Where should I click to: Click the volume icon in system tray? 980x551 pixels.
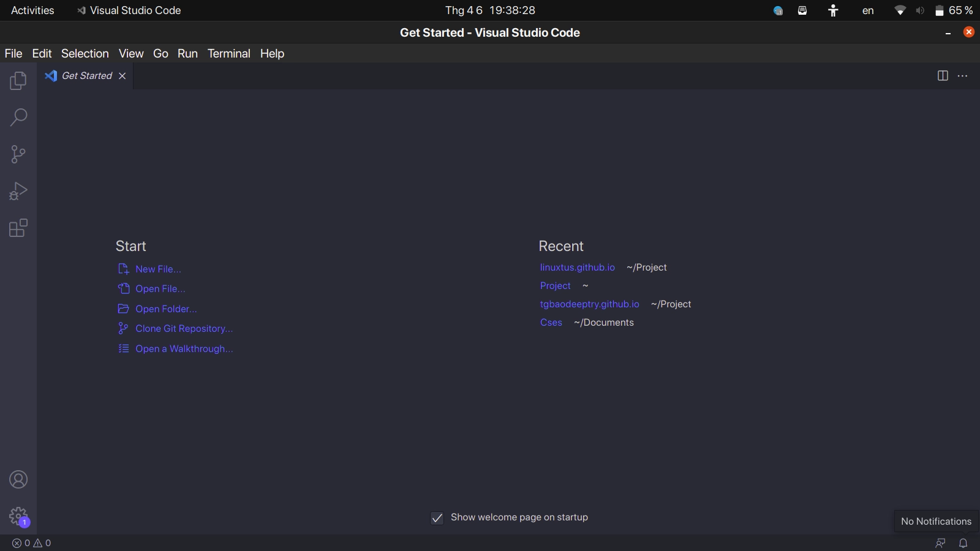919,10
